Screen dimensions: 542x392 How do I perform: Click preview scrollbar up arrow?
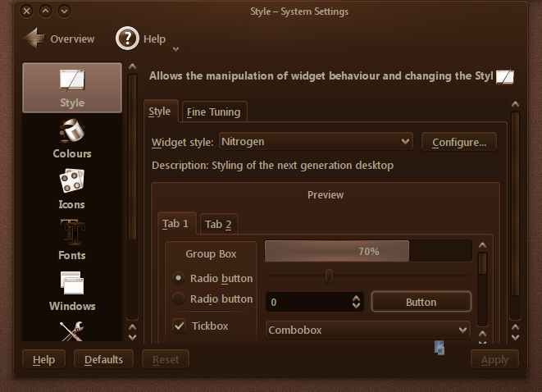pyautogui.click(x=482, y=245)
